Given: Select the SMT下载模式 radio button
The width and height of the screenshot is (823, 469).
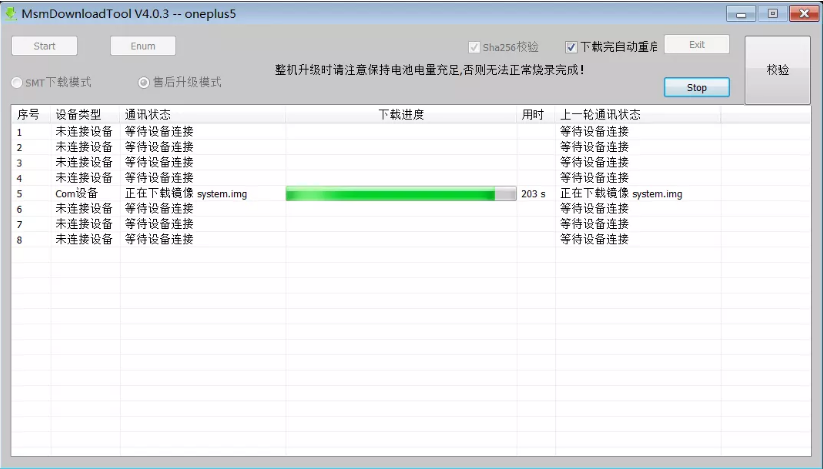Looking at the screenshot, I should pos(17,82).
